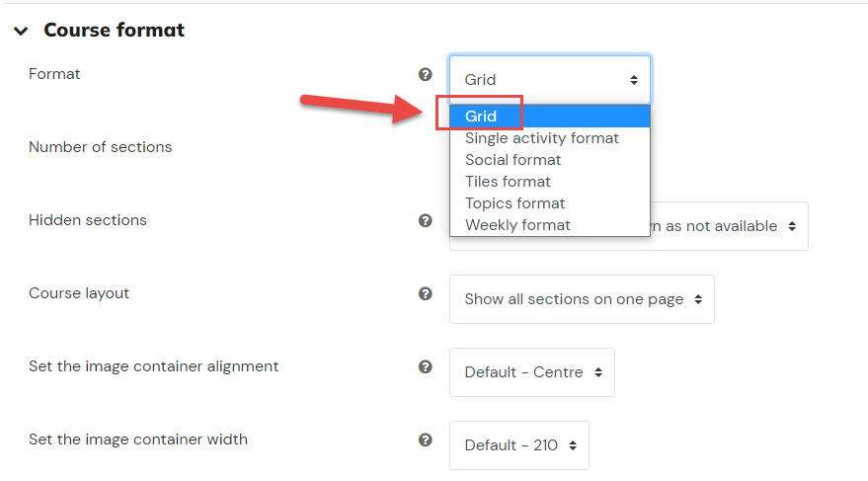Open help for image container width
This screenshot has width=868, height=481.
[426, 440]
